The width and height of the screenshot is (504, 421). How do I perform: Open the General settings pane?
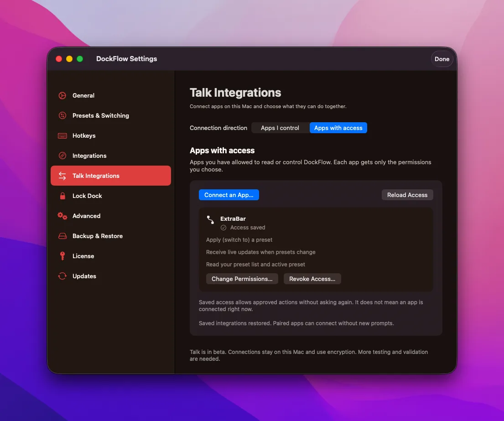pyautogui.click(x=110, y=95)
